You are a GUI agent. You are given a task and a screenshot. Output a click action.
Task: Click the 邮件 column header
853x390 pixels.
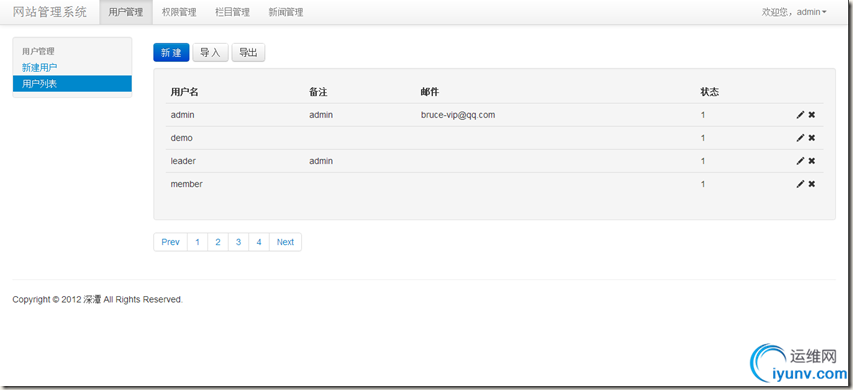(x=430, y=92)
